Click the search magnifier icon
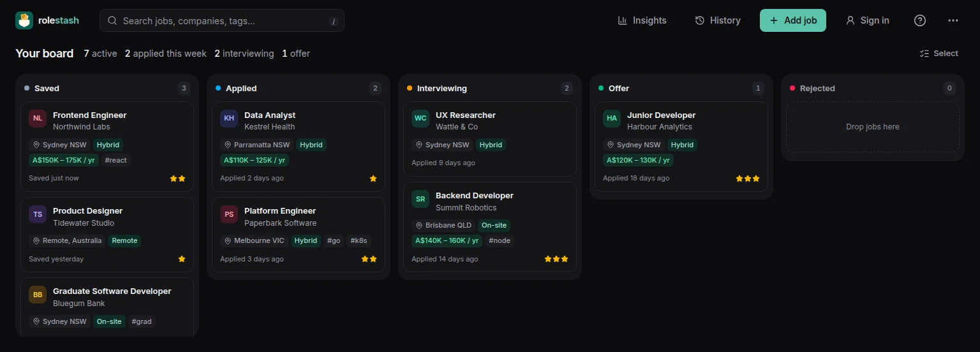Viewport: 980px width, 352px height. pos(112,20)
